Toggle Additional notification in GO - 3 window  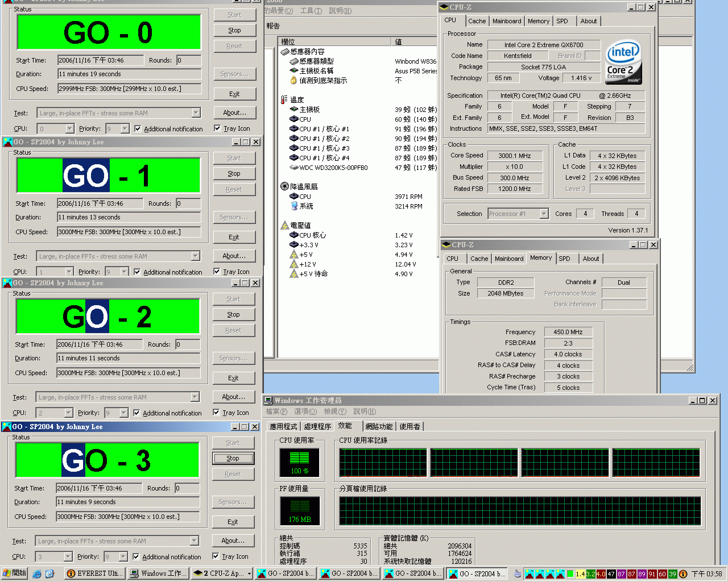(x=136, y=556)
